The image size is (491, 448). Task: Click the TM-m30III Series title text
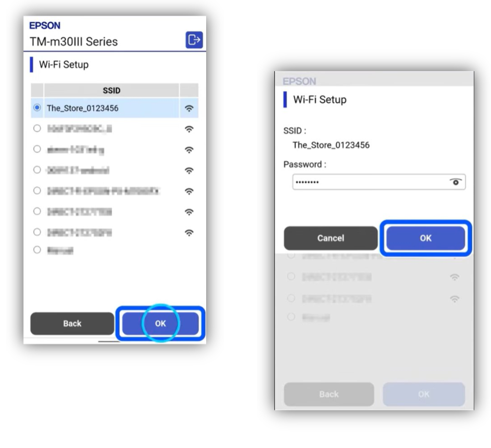point(74,42)
